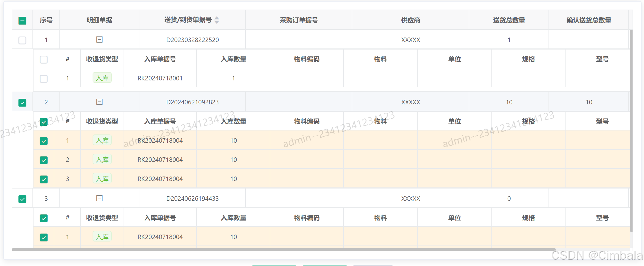The height and width of the screenshot is (266, 644).
Task: Toggle header checkbox of first sub-table
Action: [x=44, y=59]
